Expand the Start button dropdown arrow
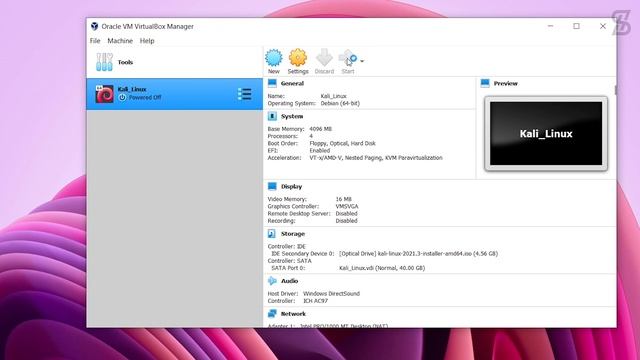640x360 pixels. point(362,61)
